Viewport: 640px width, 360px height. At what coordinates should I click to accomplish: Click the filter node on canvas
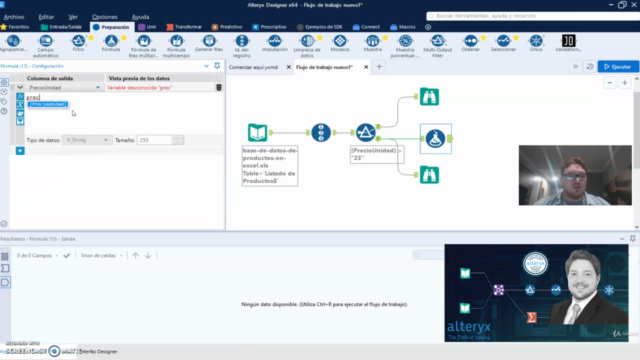(x=366, y=133)
